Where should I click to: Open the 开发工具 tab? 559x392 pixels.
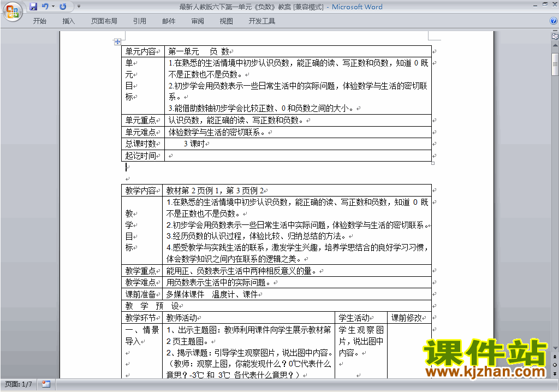[262, 21]
